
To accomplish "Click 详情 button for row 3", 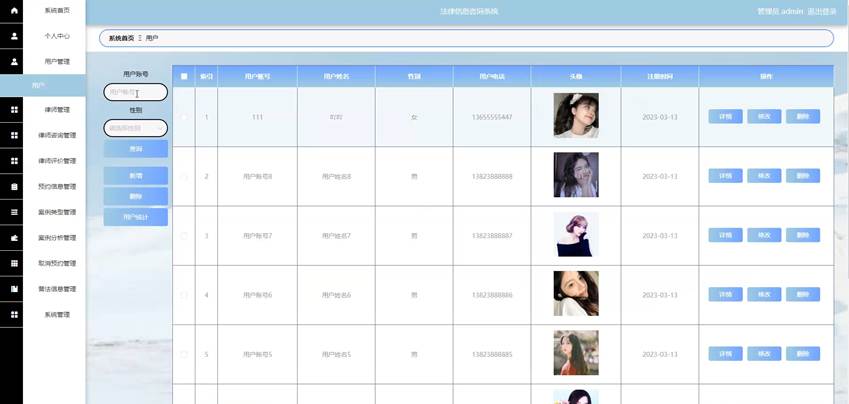I will click(x=726, y=235).
